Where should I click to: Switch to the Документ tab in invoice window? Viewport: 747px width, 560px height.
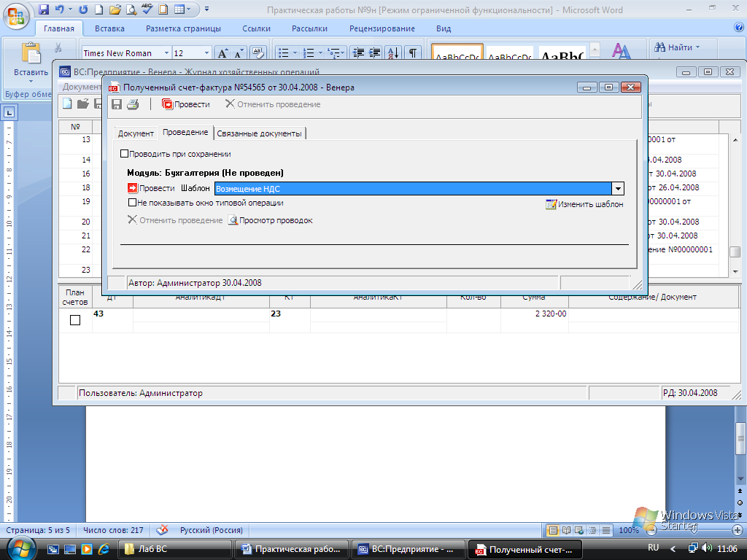[x=136, y=133]
